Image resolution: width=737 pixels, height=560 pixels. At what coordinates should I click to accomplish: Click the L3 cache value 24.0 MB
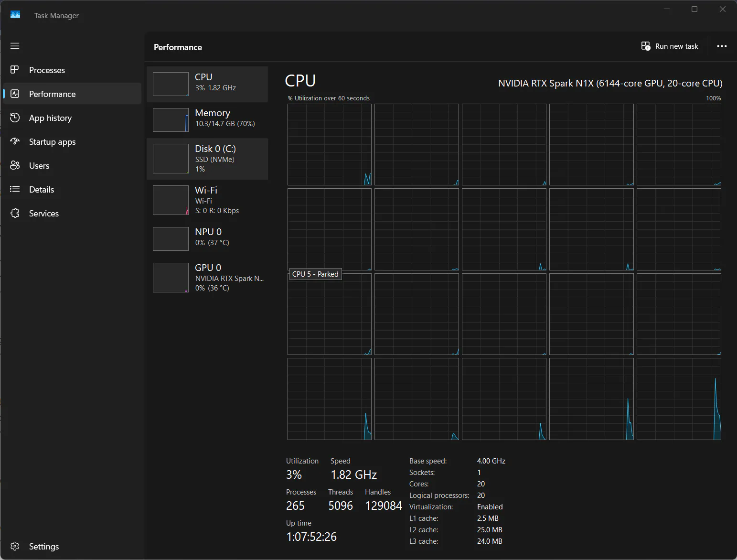[490, 541]
